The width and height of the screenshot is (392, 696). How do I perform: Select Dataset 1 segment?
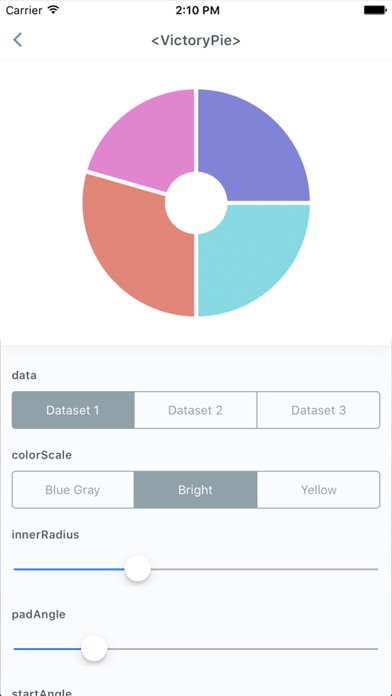[73, 410]
